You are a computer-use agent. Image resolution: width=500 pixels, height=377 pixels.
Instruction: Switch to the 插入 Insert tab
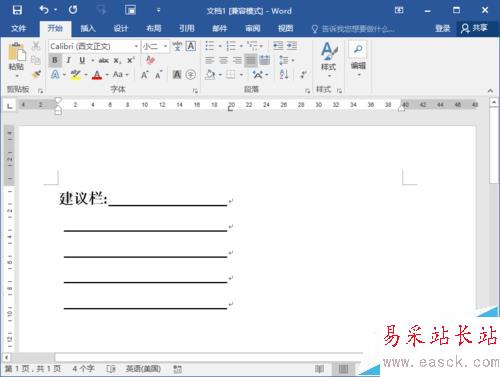tap(88, 28)
